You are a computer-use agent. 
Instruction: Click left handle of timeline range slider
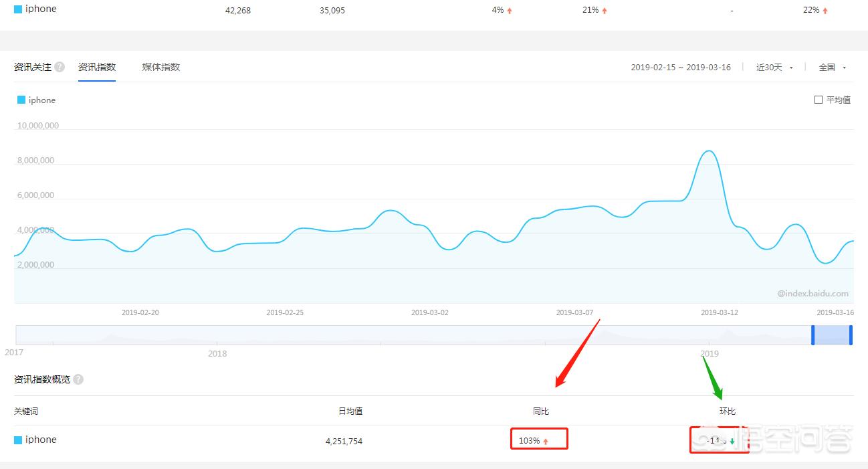(813, 335)
